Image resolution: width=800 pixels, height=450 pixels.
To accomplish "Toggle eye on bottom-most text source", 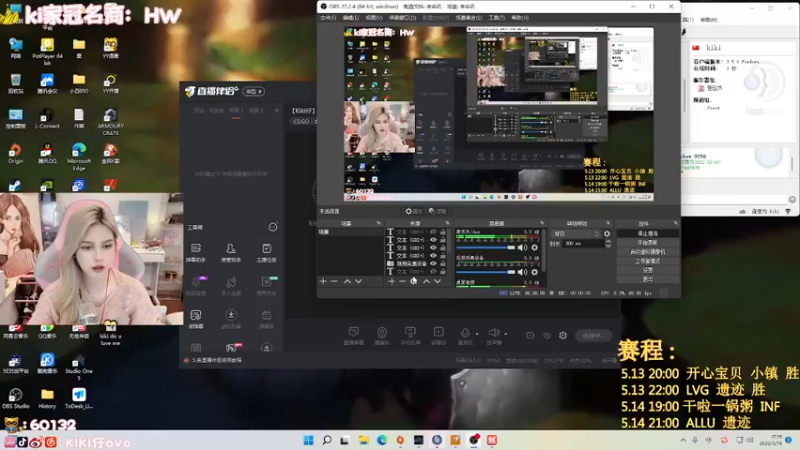I will pyautogui.click(x=433, y=271).
